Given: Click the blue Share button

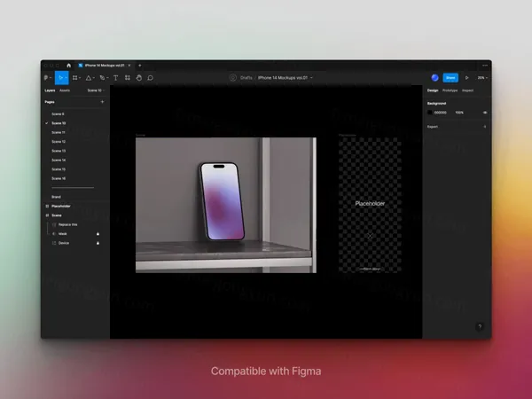Looking at the screenshot, I should (x=450, y=78).
